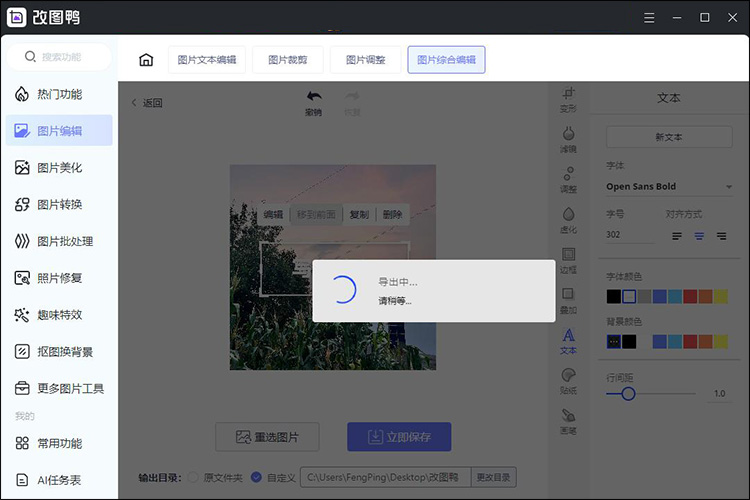Click the 字号 field showing 302
Image resolution: width=750 pixels, height=500 pixels.
click(x=630, y=235)
